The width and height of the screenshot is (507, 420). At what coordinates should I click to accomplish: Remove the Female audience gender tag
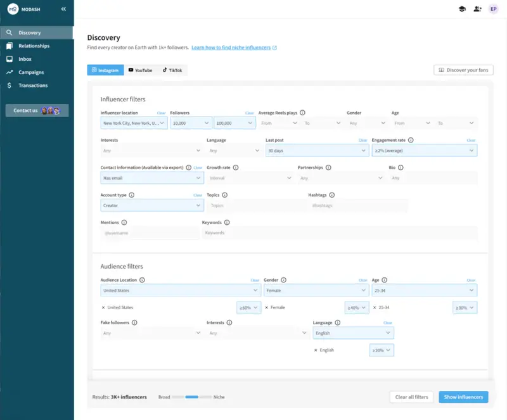tap(267, 307)
